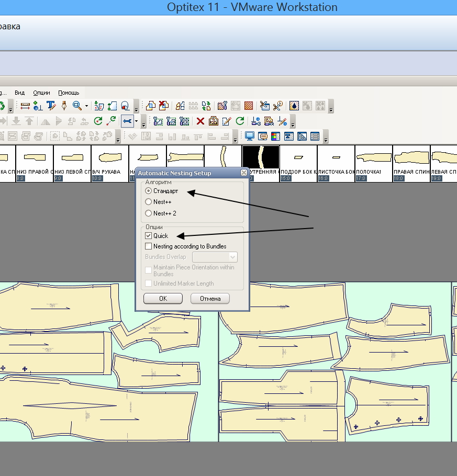Click the magnifier zoom tool icon
Screen dimensions: 457x476
(x=76, y=106)
